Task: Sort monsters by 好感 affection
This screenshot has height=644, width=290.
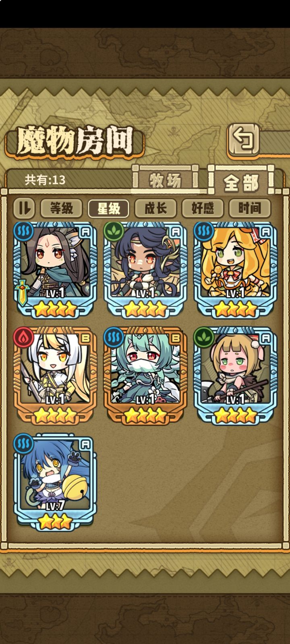Action: tap(203, 208)
